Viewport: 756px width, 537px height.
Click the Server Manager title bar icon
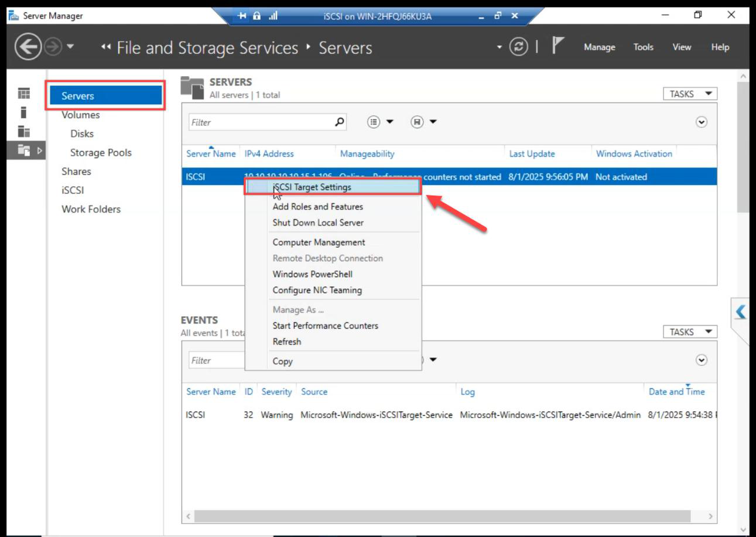(x=13, y=16)
